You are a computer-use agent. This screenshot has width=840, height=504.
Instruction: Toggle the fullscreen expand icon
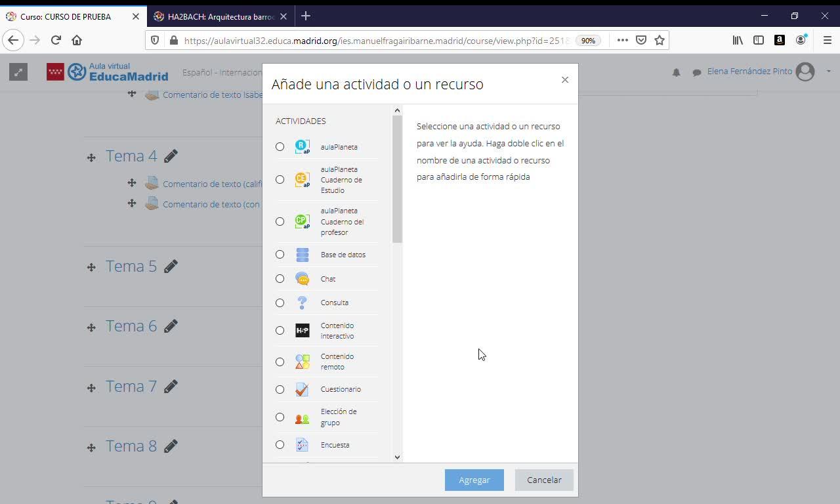coord(18,72)
